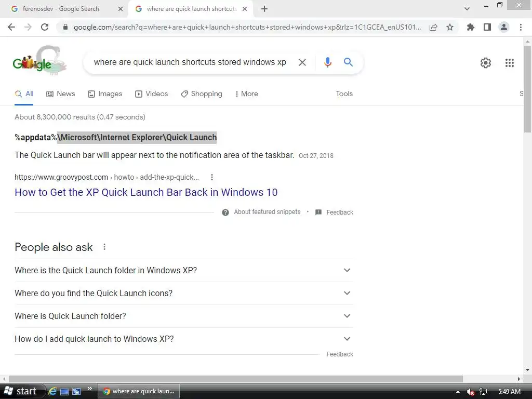Close the ferenosdev Google Search tab
This screenshot has width=532, height=399.
120,9
